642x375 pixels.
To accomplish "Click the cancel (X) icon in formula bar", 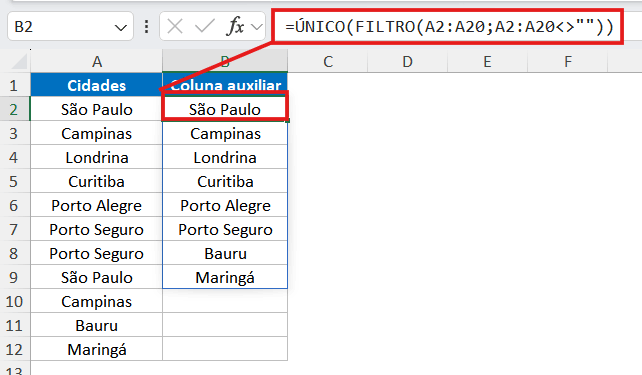I will (x=175, y=27).
